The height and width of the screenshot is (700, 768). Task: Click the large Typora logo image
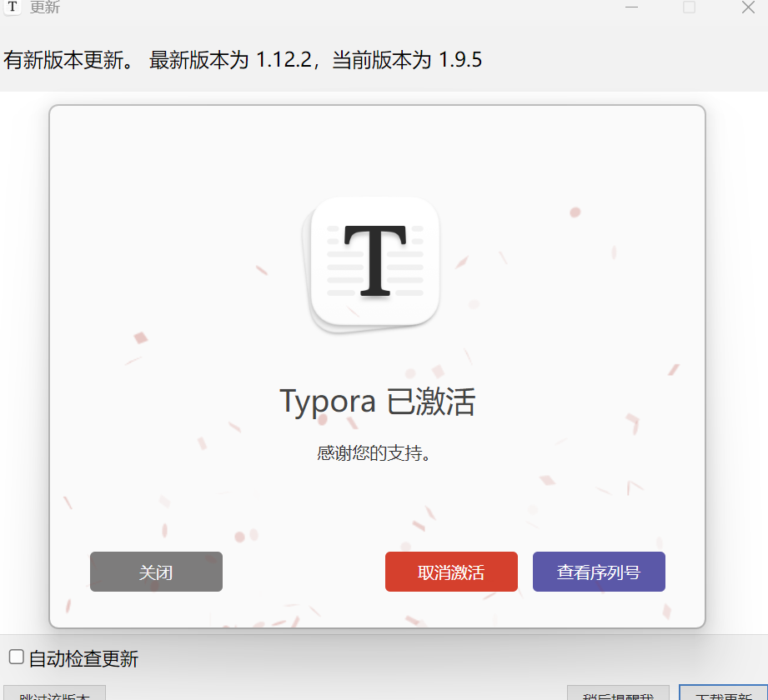tap(372, 264)
